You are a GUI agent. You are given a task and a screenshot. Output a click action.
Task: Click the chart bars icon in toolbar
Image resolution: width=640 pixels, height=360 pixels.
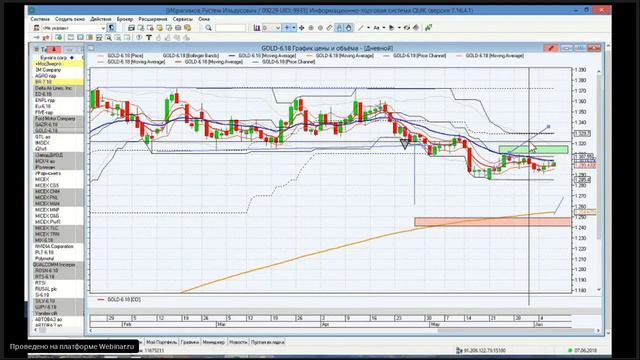tap(257, 28)
